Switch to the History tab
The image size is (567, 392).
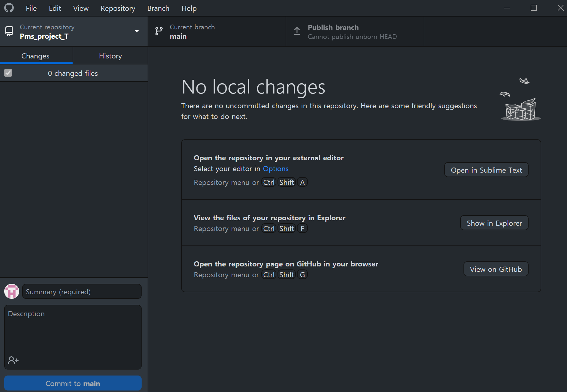[110, 56]
